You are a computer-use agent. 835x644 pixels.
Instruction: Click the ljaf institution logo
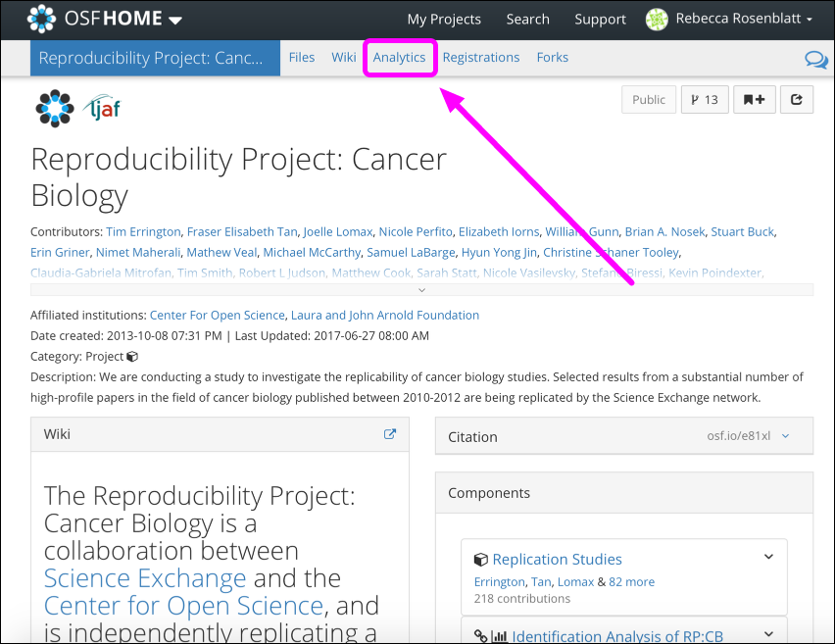point(102,108)
